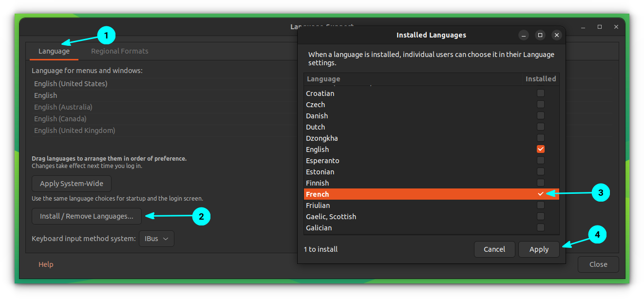Apply the pending language installation
This screenshot has width=644, height=299.
pos(539,249)
